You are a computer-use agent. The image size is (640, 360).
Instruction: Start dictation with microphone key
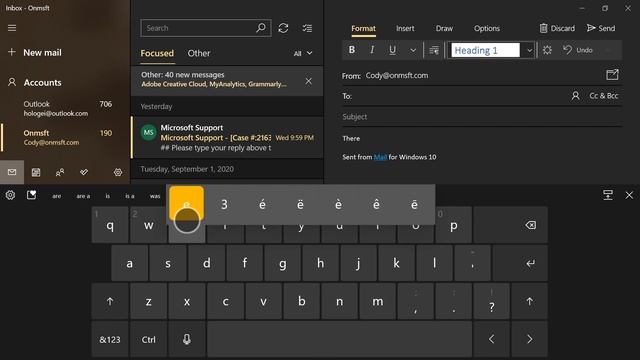click(187, 340)
